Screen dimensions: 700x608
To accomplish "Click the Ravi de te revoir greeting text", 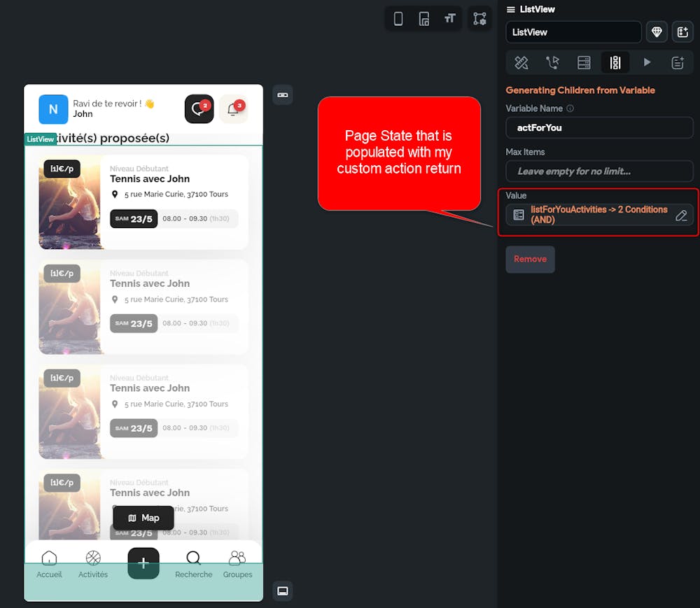I will point(113,104).
